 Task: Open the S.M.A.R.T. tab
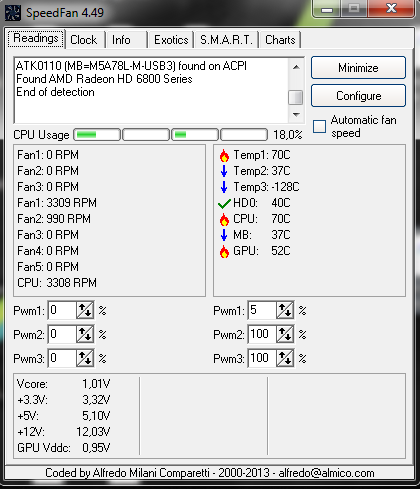pyautogui.click(x=226, y=40)
